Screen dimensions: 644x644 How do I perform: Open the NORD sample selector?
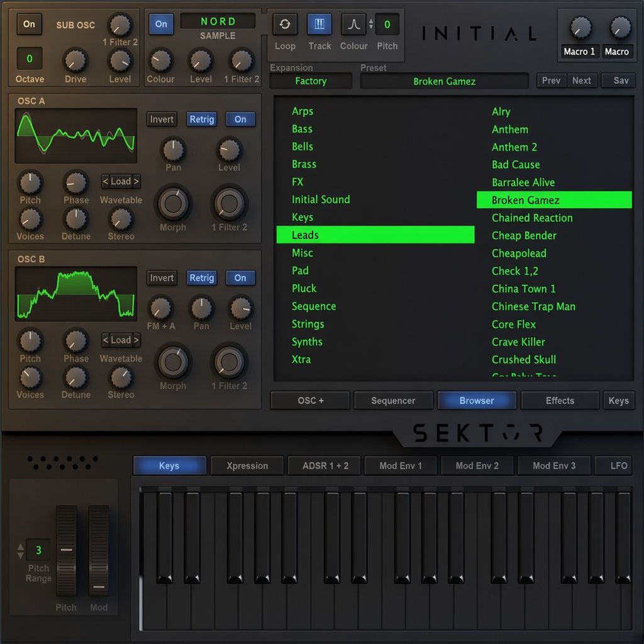pyautogui.click(x=218, y=21)
